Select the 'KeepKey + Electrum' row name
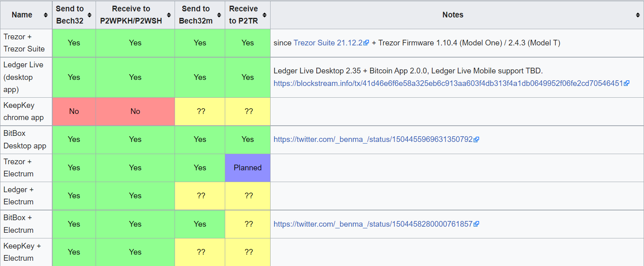 tap(22, 252)
